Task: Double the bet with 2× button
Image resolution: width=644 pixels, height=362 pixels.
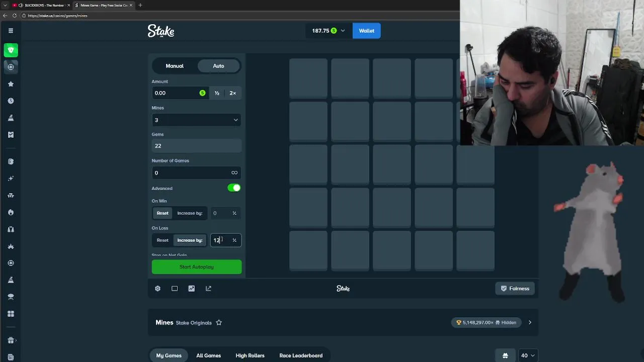Action: pyautogui.click(x=233, y=93)
